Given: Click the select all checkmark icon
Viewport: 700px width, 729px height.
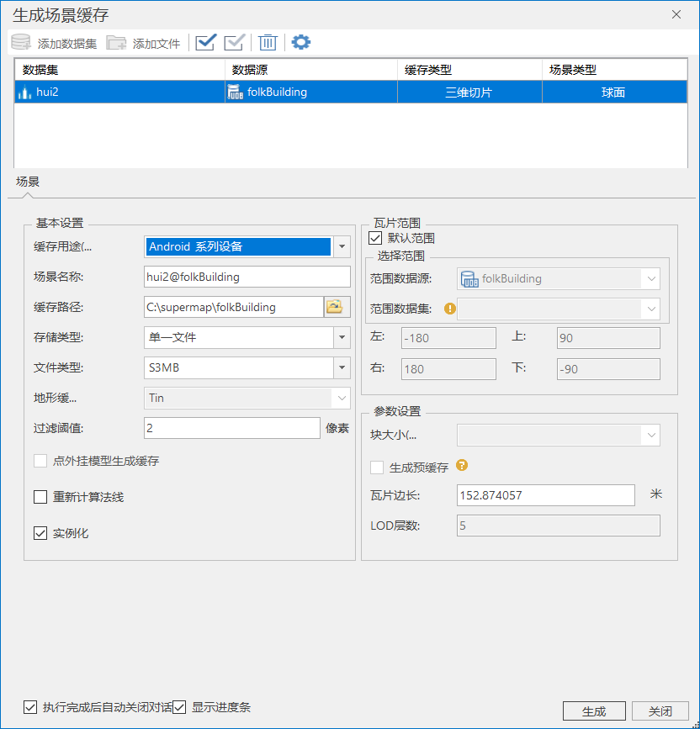Looking at the screenshot, I should click(205, 42).
